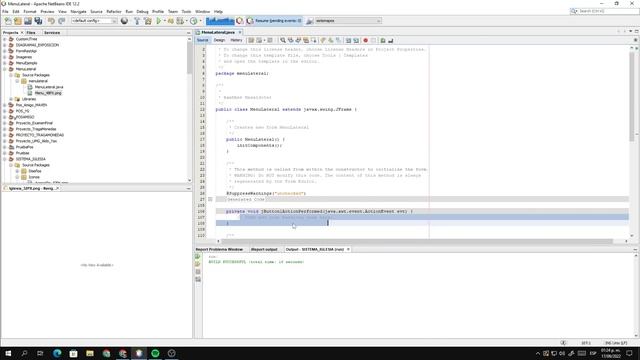The width and height of the screenshot is (640, 360).
Task: Close the Output SISTEMA_IGLESIA tab
Action: tap(348, 249)
